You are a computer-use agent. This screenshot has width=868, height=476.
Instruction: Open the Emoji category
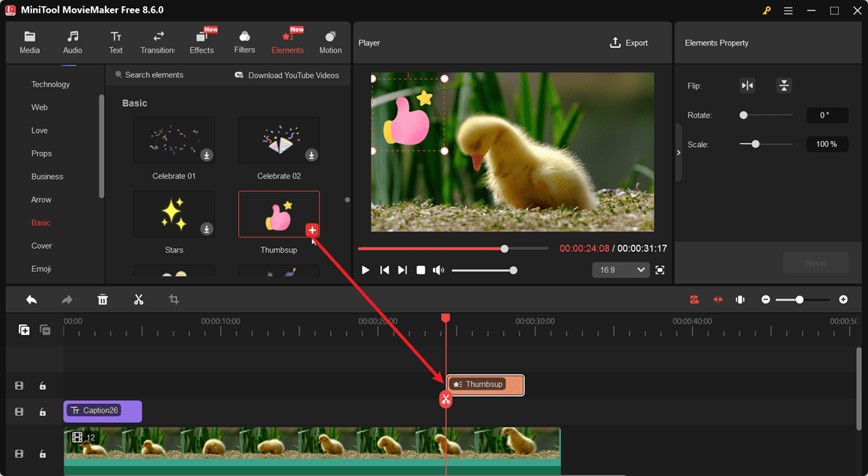pyautogui.click(x=41, y=269)
